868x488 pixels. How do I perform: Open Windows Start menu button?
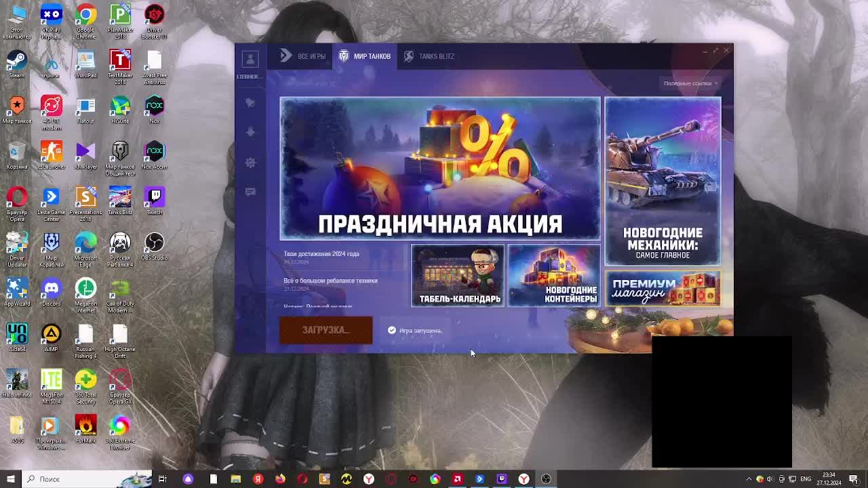click(x=10, y=479)
